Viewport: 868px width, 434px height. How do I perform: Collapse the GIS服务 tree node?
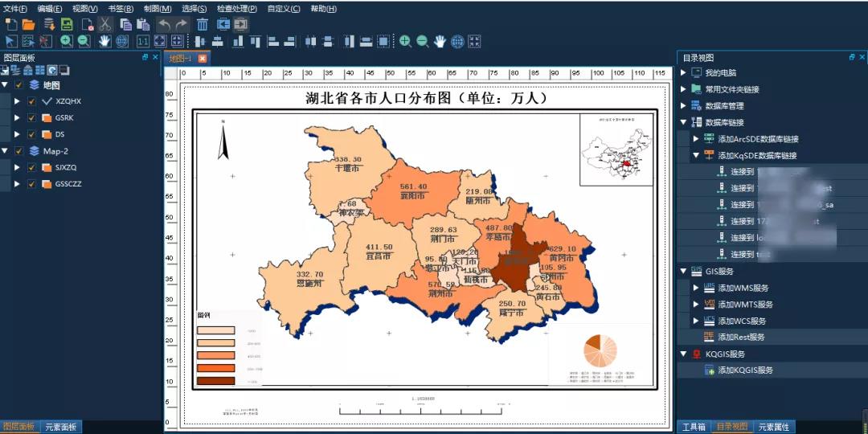click(x=684, y=272)
